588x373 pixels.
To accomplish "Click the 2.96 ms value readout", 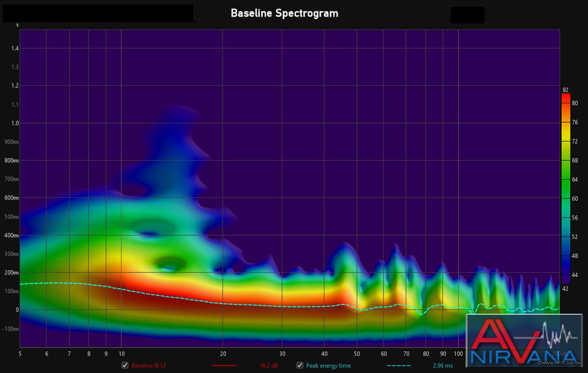I will pos(443,366).
